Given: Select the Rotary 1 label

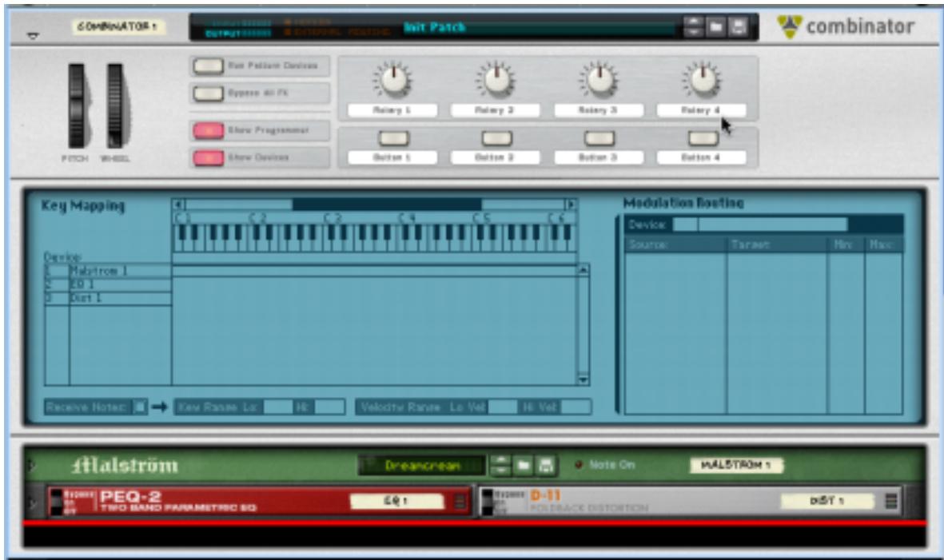Looking at the screenshot, I should coord(392,111).
